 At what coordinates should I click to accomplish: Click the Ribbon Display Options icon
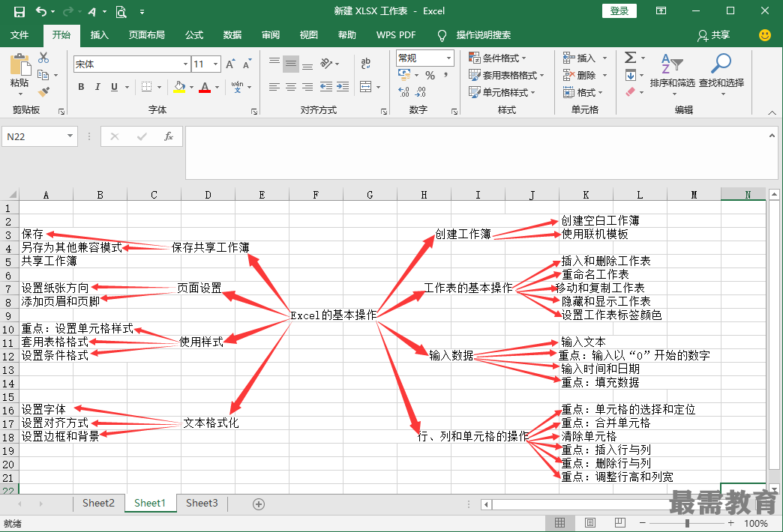point(661,11)
